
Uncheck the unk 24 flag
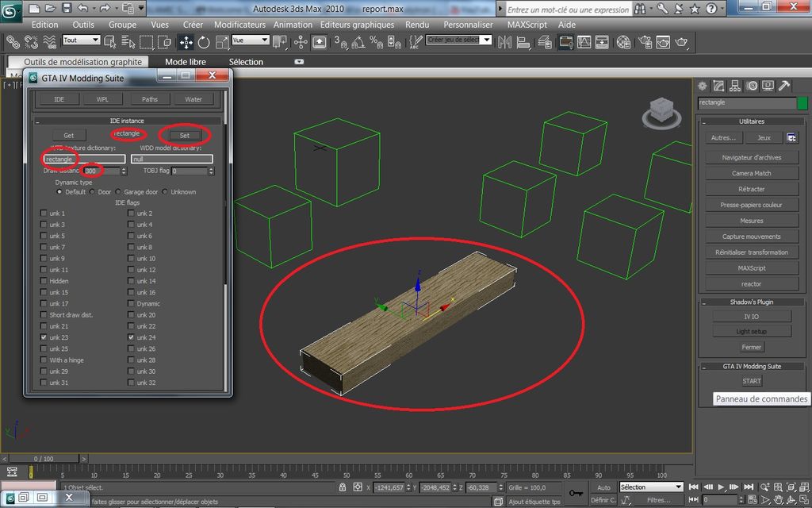131,337
